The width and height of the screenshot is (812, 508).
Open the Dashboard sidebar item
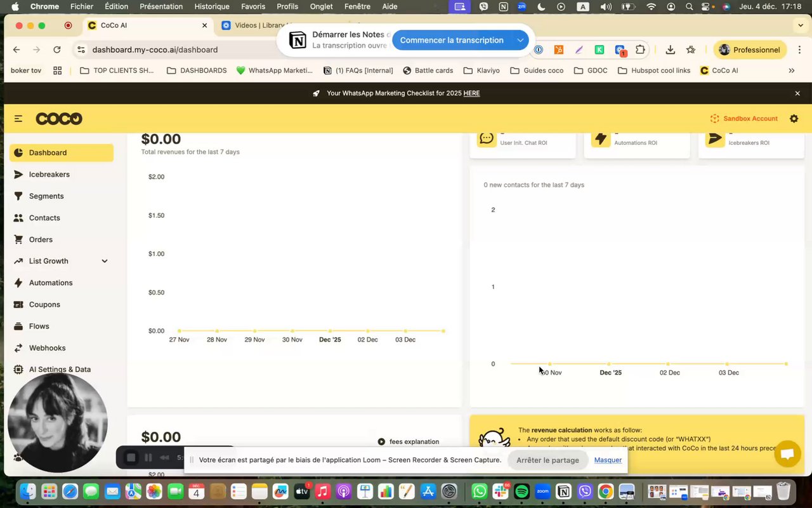62,152
